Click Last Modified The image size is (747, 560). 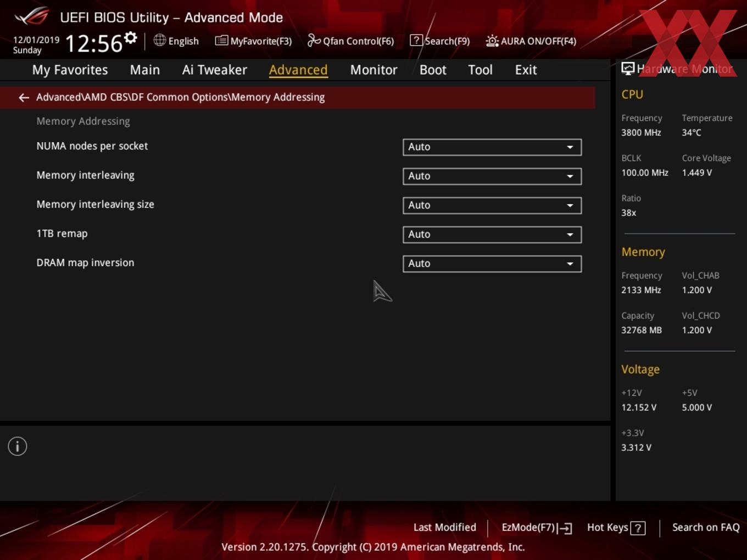pyautogui.click(x=445, y=528)
